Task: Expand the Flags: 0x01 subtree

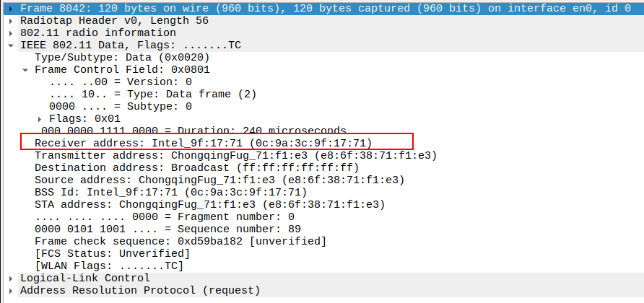Action: point(40,118)
